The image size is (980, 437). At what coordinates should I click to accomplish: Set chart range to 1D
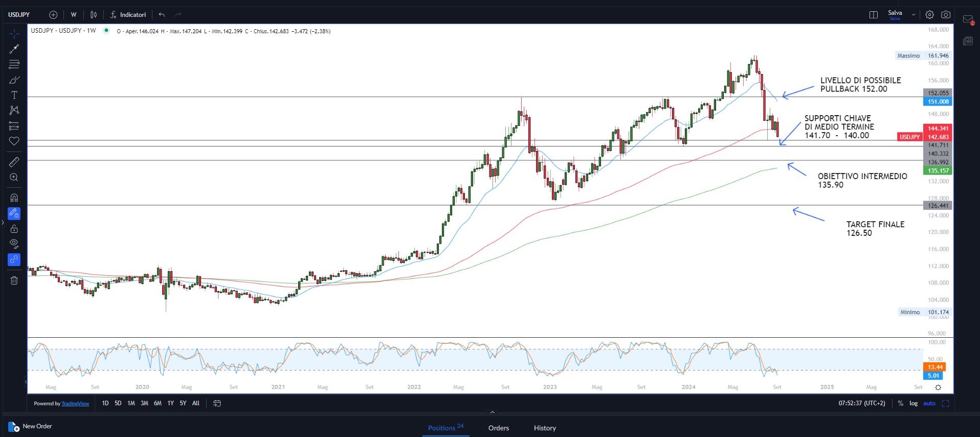click(105, 403)
